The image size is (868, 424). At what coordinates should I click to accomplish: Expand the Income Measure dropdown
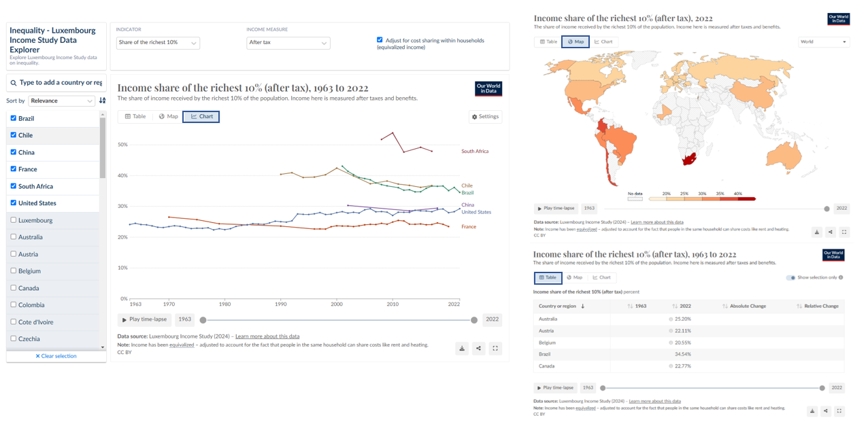pyautogui.click(x=288, y=43)
